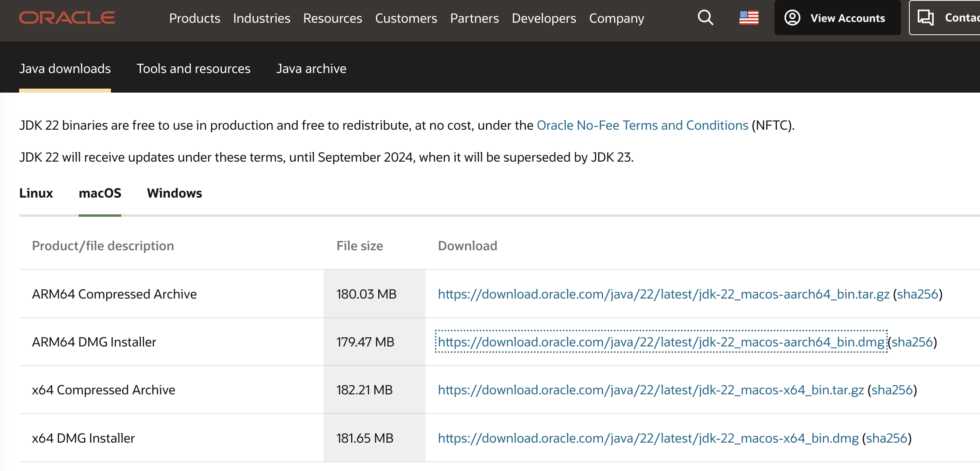The height and width of the screenshot is (471, 980).
Task: Click the Contact chat bubble icon
Action: [x=925, y=18]
